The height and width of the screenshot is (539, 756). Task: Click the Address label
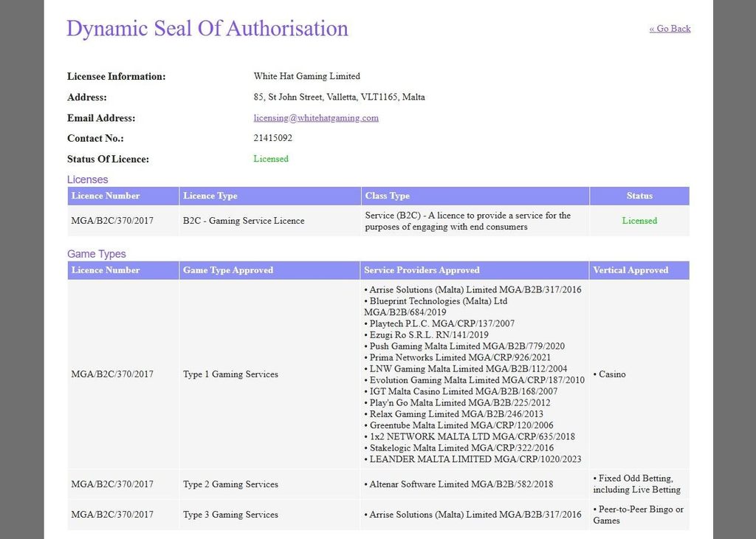point(87,97)
